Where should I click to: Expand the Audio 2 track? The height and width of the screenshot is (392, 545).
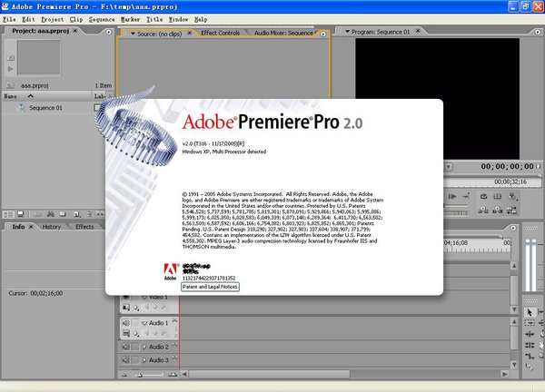coord(144,347)
